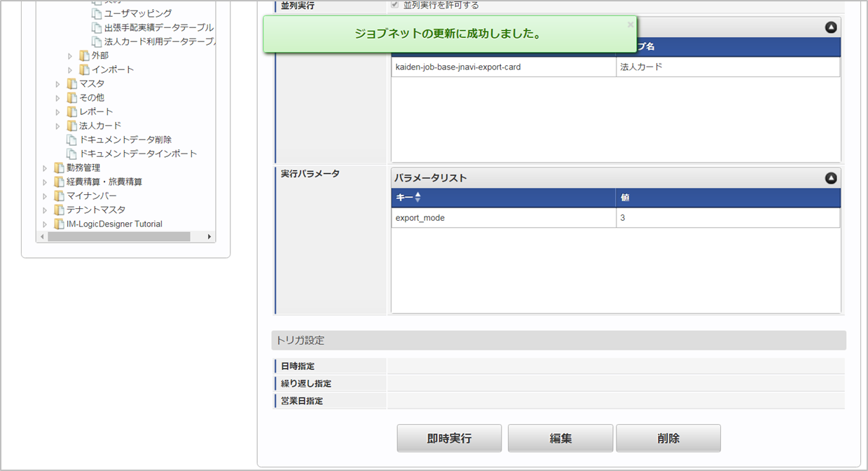Click the 実行パラメータ label
The image size is (868, 471).
(310, 174)
